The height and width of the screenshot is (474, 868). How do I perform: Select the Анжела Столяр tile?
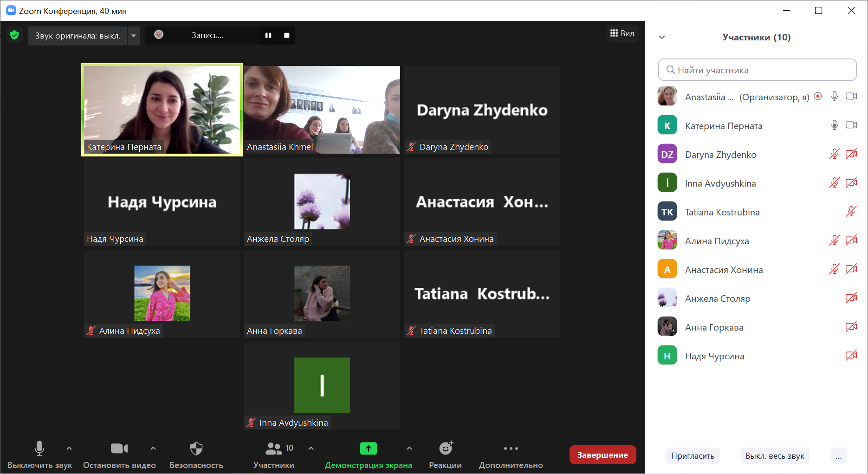coord(322,201)
